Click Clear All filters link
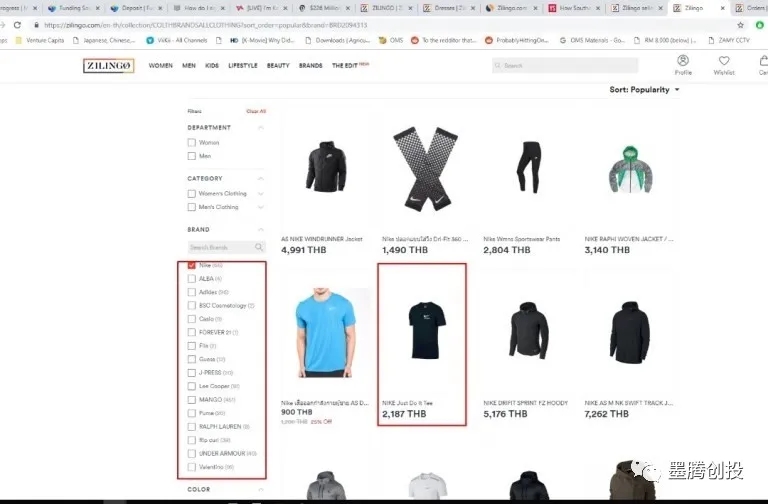The width and height of the screenshot is (768, 504). click(256, 111)
